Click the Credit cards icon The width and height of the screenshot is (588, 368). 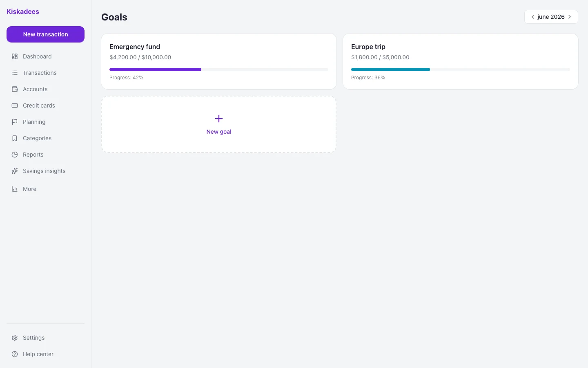(15, 105)
